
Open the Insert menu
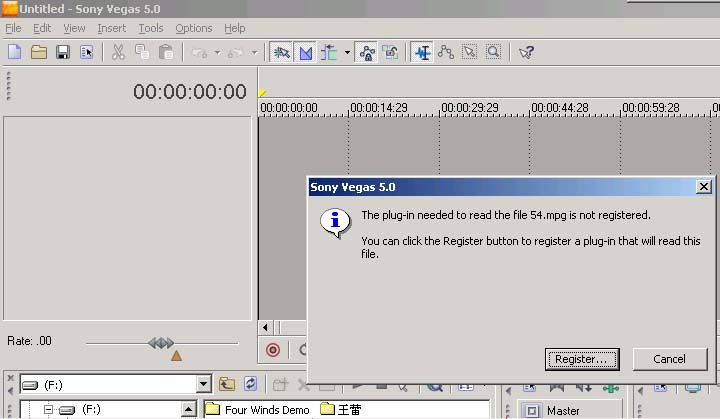[111, 28]
